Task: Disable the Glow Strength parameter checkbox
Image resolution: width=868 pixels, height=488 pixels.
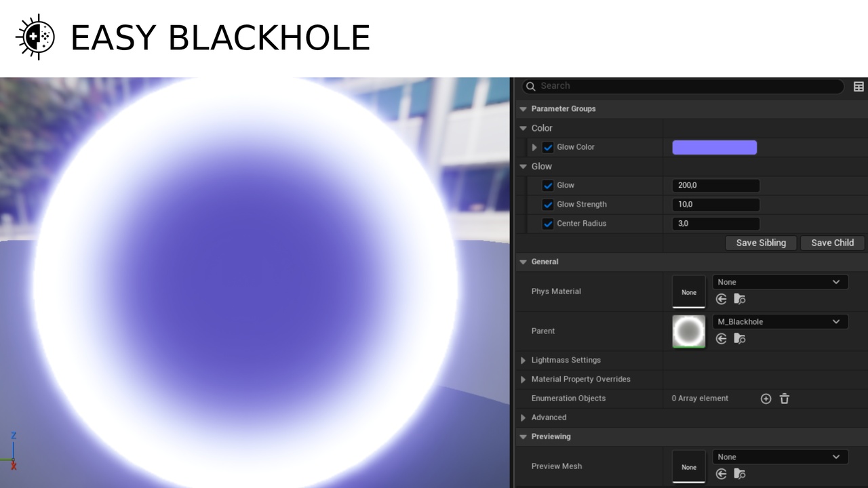Action: click(x=549, y=204)
